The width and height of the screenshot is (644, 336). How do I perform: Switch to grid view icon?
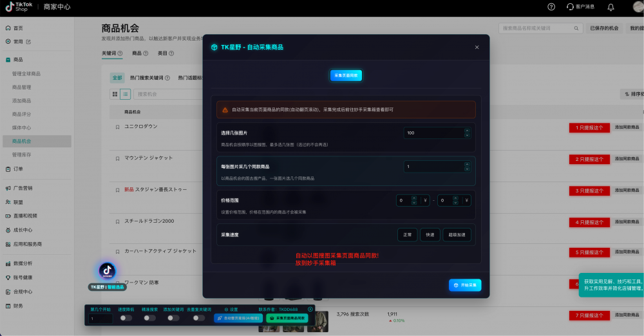point(115,94)
